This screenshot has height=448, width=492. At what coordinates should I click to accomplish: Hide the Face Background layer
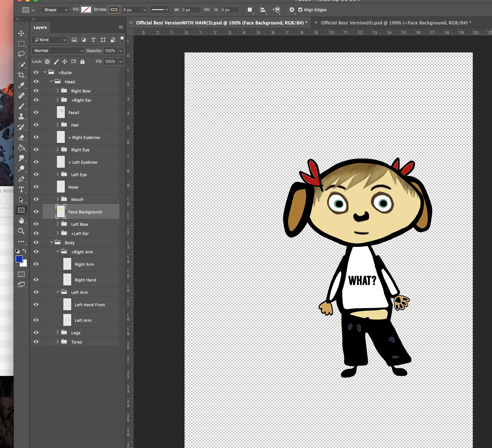pos(36,212)
